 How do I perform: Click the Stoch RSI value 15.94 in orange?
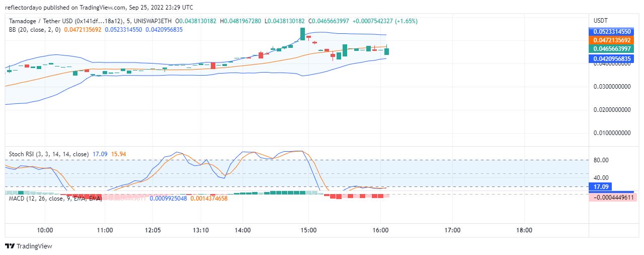click(119, 154)
